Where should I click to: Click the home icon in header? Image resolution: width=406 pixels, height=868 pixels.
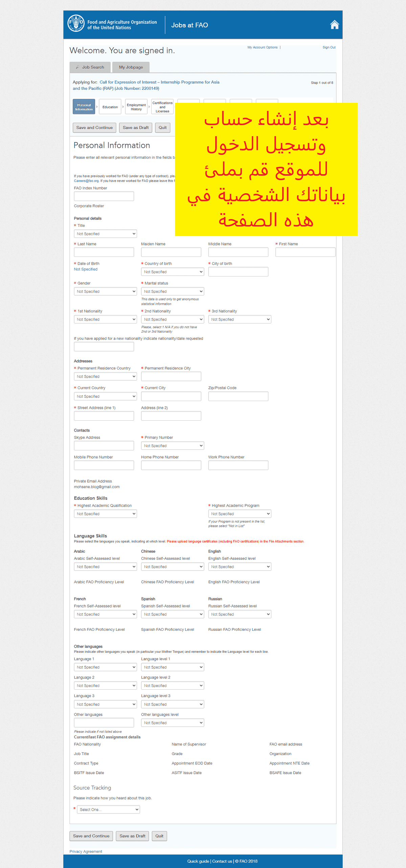(x=334, y=25)
